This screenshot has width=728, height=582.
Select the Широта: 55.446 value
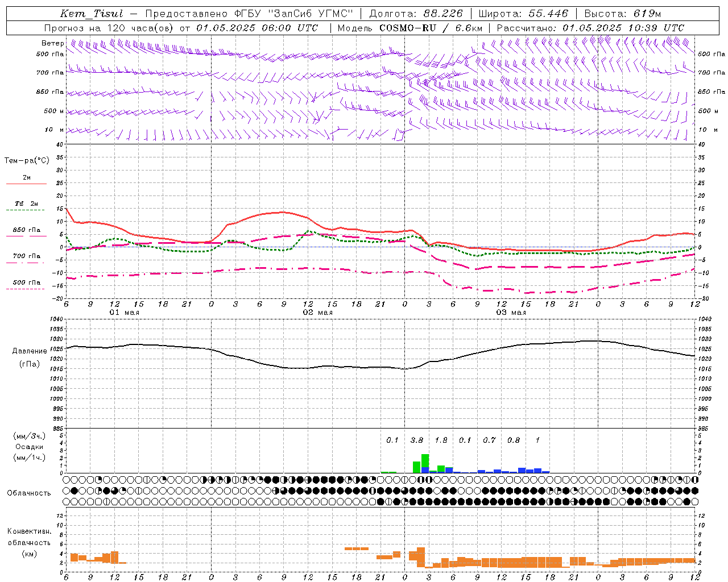523,14
